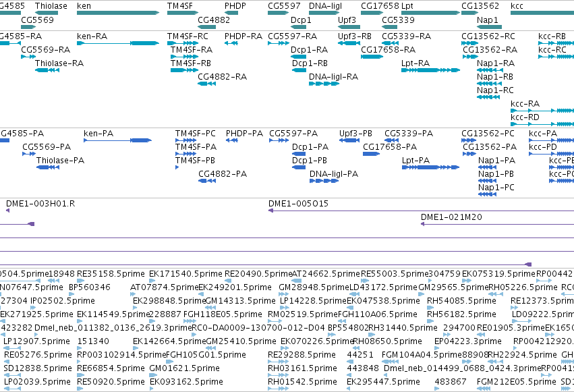Select the ken gene feature bar

[118, 13]
